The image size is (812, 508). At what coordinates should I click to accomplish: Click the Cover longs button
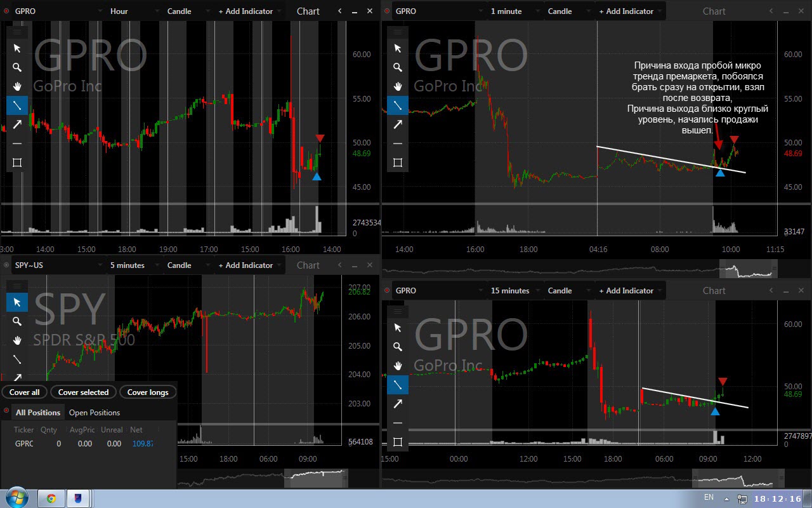(148, 392)
